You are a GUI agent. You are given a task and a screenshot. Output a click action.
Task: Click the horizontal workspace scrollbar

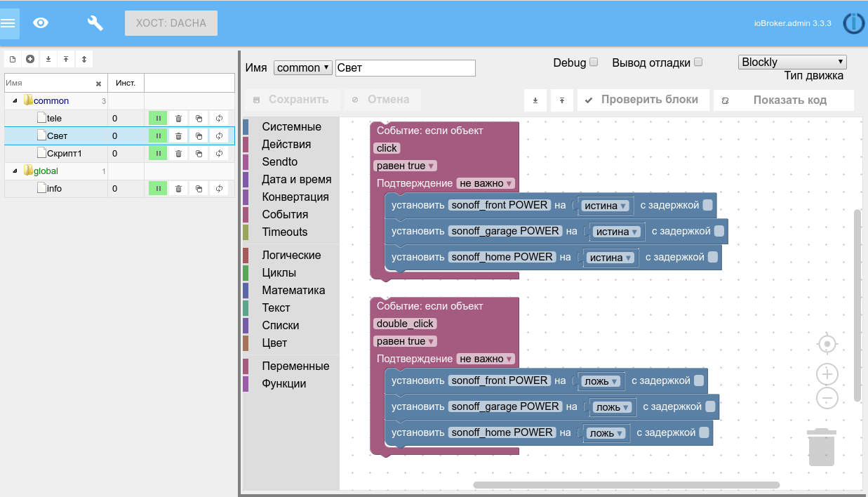point(626,484)
